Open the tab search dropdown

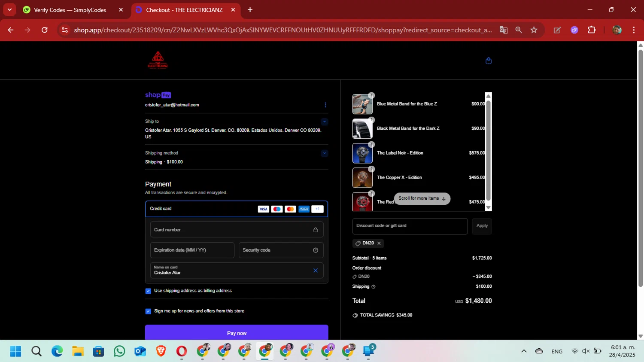[x=9, y=10]
